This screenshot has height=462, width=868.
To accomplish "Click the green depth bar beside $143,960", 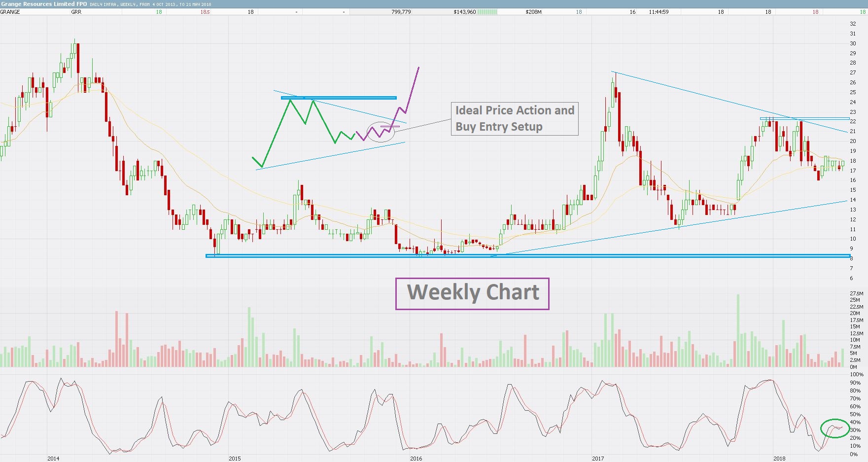I will click(487, 12).
